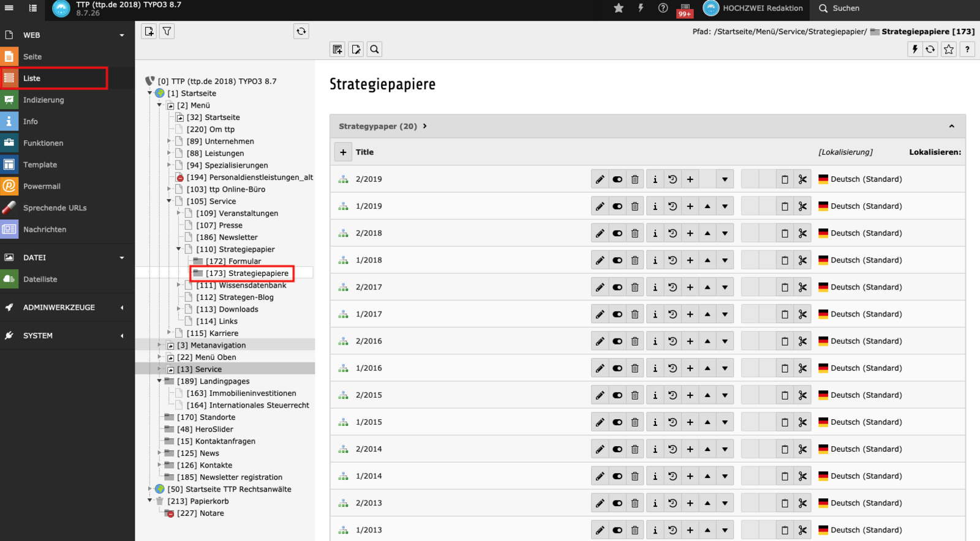Hide record 1/2016 using its toggle

point(617,368)
